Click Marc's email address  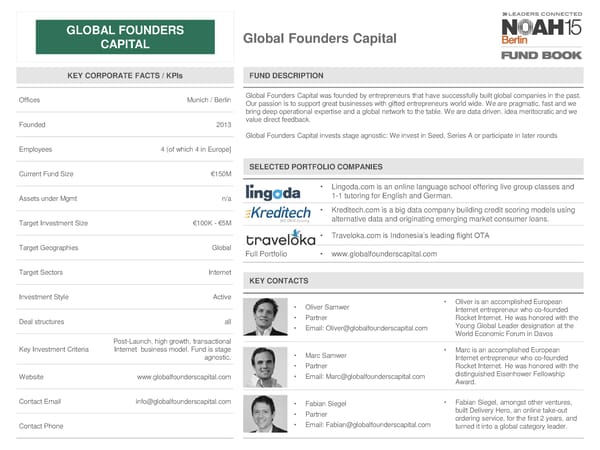coord(372,376)
